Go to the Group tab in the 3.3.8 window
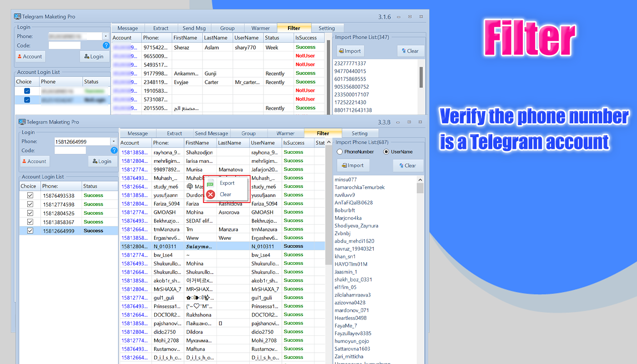 click(x=248, y=133)
